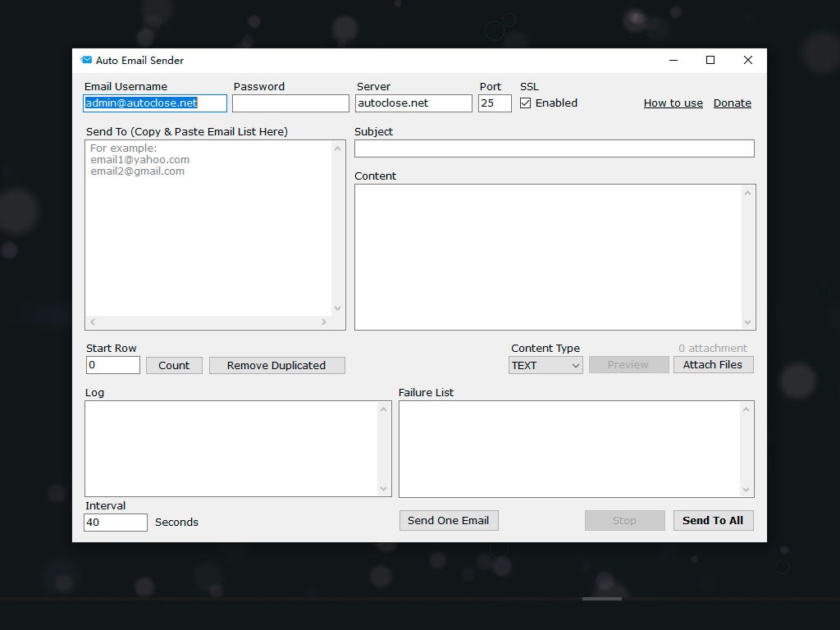
Task: Click Remove Duplicated button
Action: [277, 365]
